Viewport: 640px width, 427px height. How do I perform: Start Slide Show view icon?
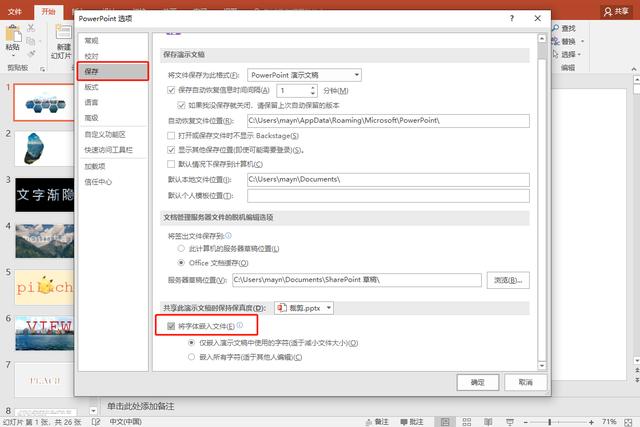[509, 422]
